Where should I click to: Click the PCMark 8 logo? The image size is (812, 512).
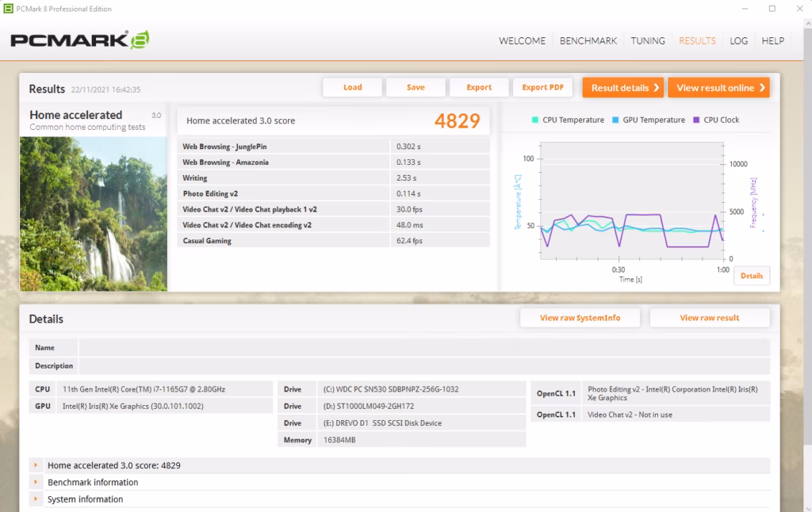point(80,40)
